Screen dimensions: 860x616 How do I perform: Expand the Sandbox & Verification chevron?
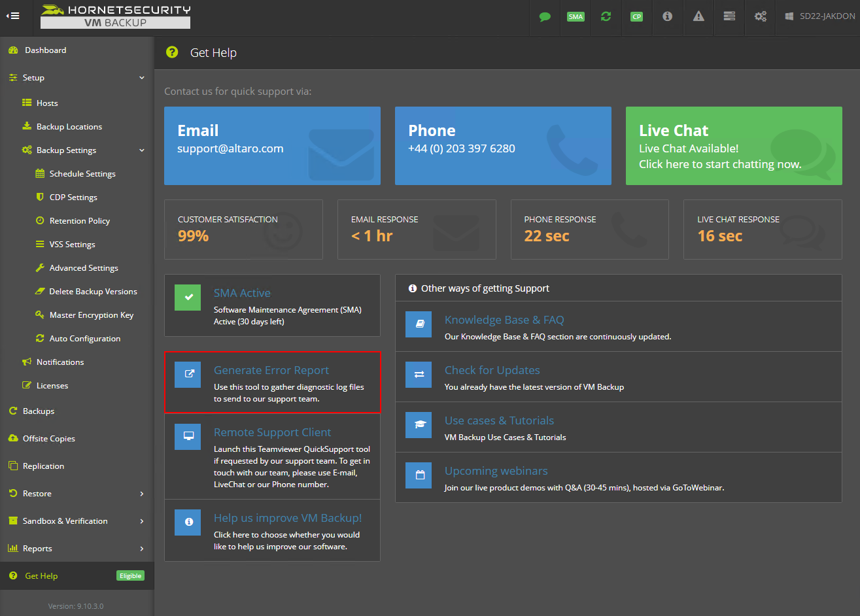142,521
